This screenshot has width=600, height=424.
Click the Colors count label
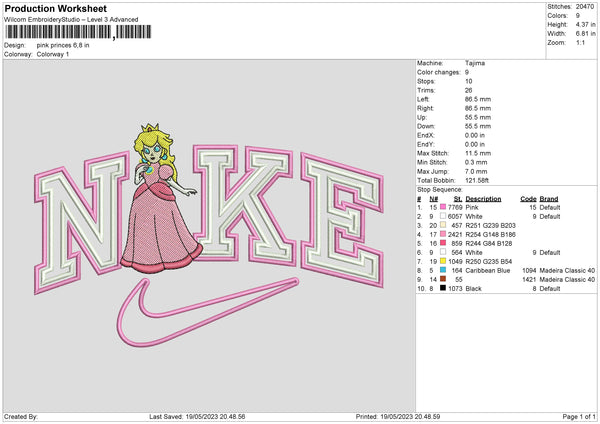coord(557,16)
